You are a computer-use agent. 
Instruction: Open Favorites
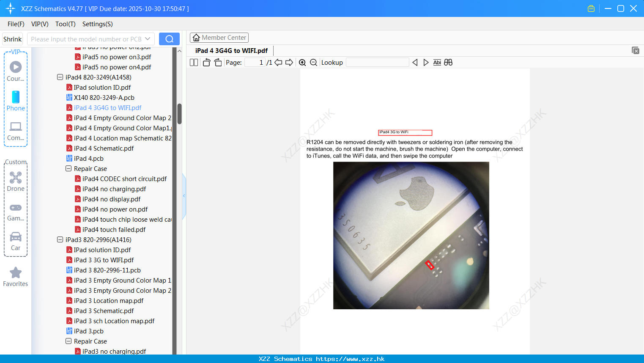[16, 277]
